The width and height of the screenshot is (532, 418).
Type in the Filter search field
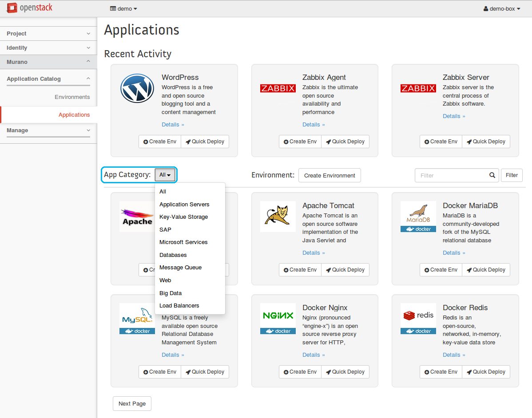(x=451, y=175)
